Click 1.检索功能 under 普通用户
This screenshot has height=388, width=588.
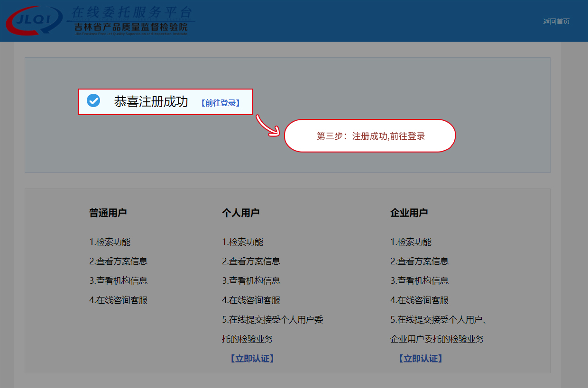[x=110, y=242]
